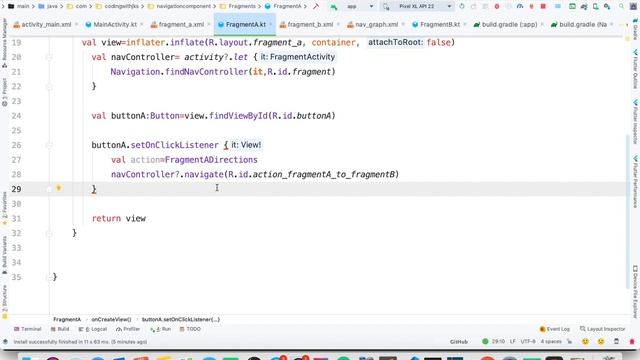This screenshot has width=640, height=360.
Task: Open the 6: Logcat tool window
Action: pyautogui.click(x=93, y=329)
